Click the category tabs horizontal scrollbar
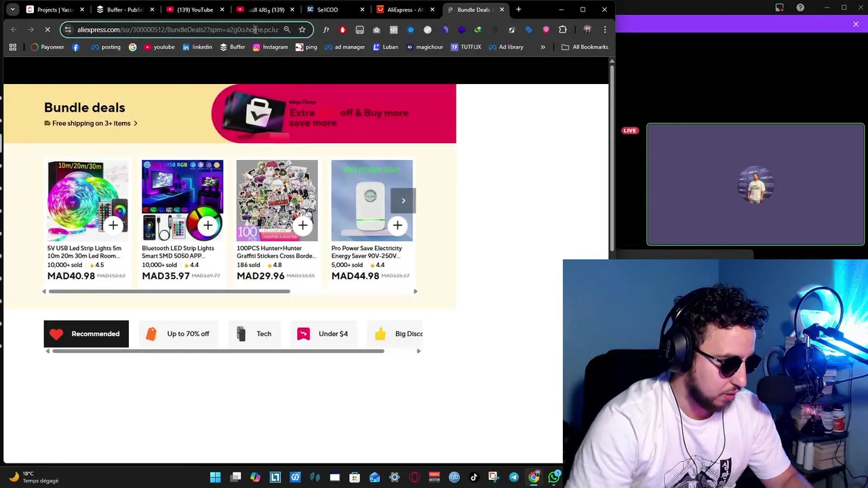The height and width of the screenshot is (488, 868). coord(218,351)
